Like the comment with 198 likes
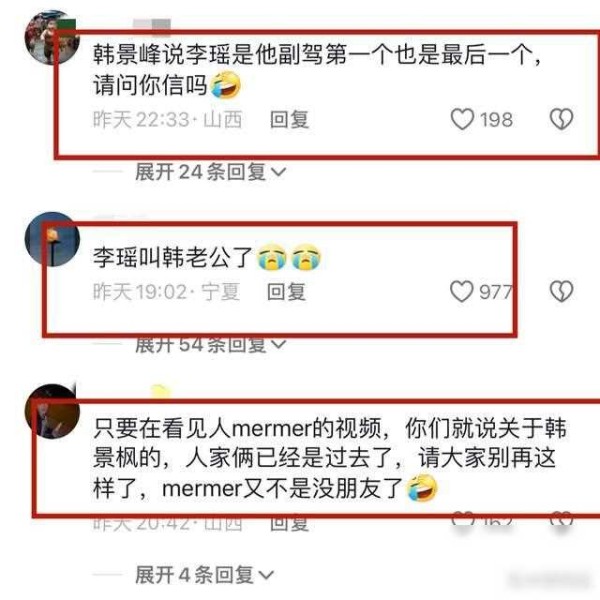This screenshot has height=600, width=600. (462, 119)
